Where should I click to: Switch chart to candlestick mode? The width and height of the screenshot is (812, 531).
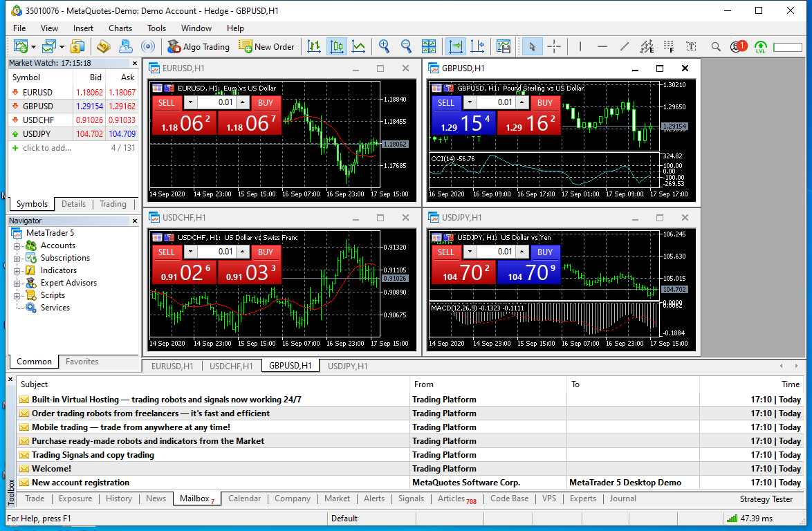pos(337,46)
